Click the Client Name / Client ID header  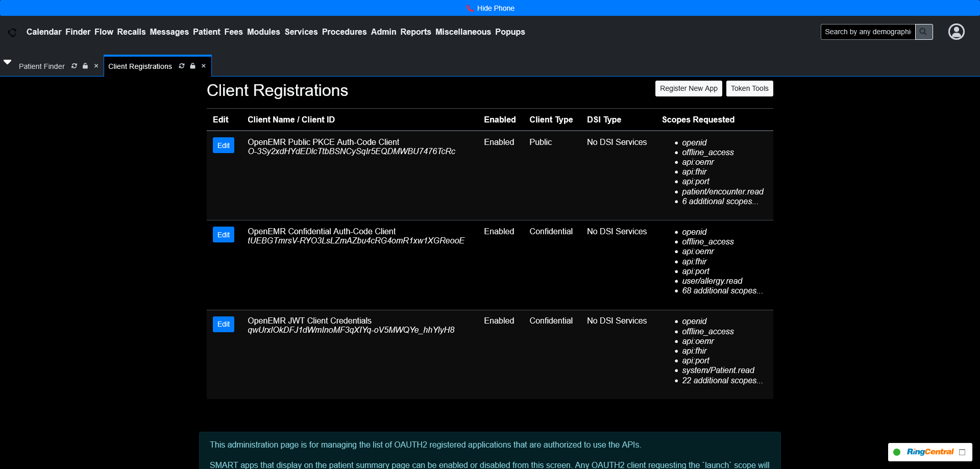pos(291,119)
